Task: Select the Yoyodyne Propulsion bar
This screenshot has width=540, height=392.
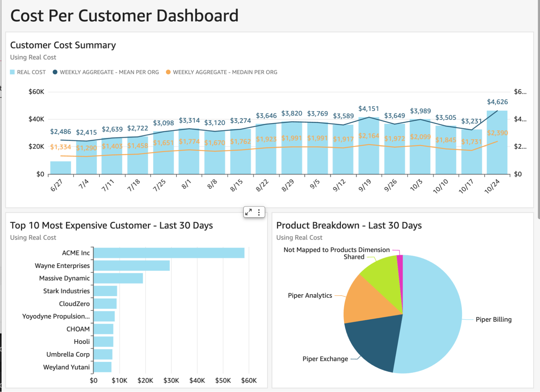Action: 104,316
